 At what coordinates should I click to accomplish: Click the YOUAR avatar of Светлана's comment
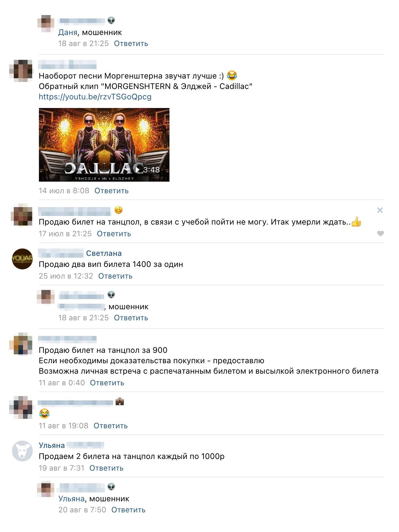(x=22, y=259)
